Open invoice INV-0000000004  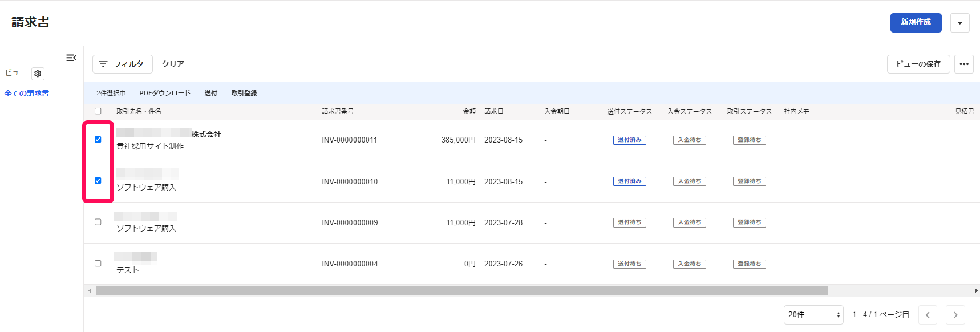[350, 264]
